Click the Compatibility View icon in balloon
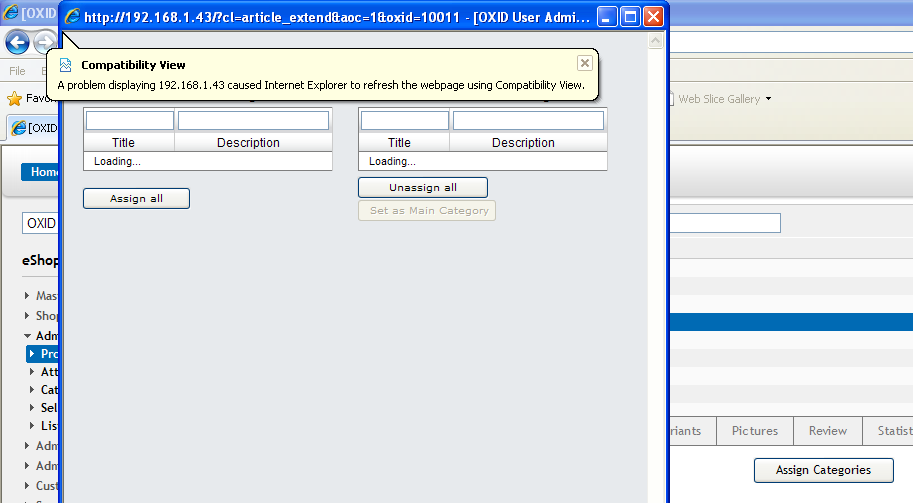This screenshot has width=913, height=503. pos(66,65)
